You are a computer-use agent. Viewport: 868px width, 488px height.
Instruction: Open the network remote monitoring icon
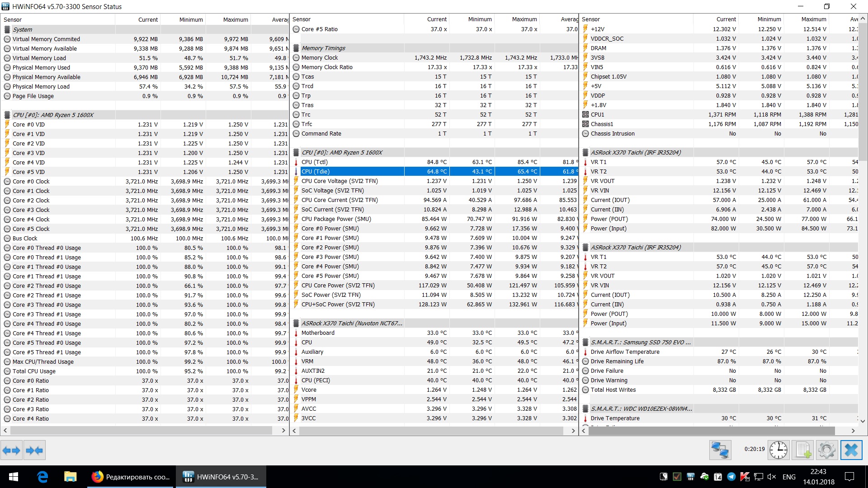click(x=720, y=450)
